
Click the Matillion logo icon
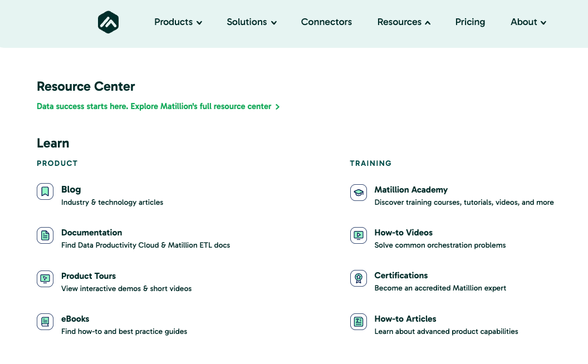(109, 22)
